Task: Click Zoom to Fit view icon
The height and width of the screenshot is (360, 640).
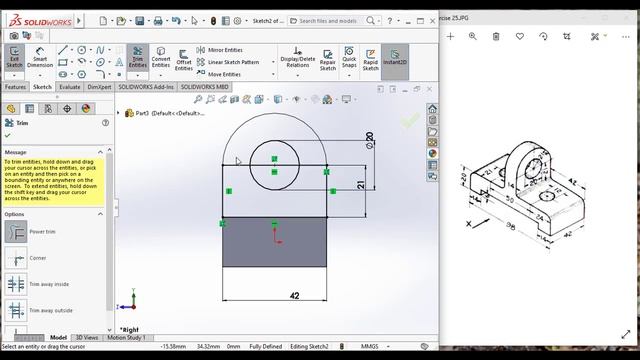Action: (198, 99)
